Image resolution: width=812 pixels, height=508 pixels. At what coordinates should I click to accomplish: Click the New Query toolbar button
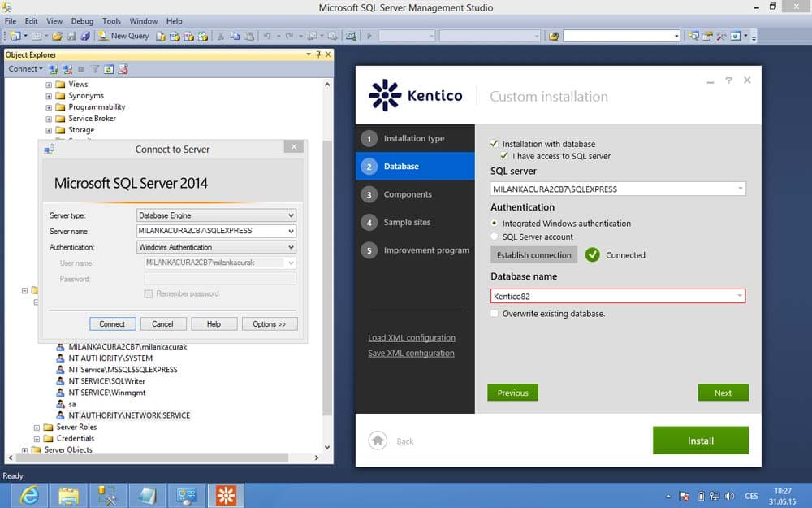(123, 36)
